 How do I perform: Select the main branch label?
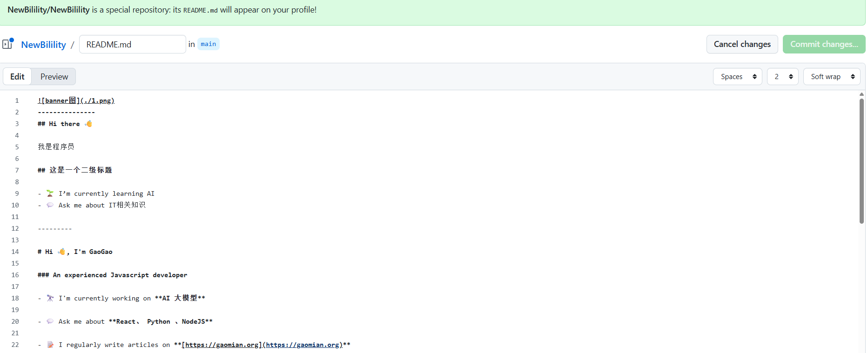[208, 44]
